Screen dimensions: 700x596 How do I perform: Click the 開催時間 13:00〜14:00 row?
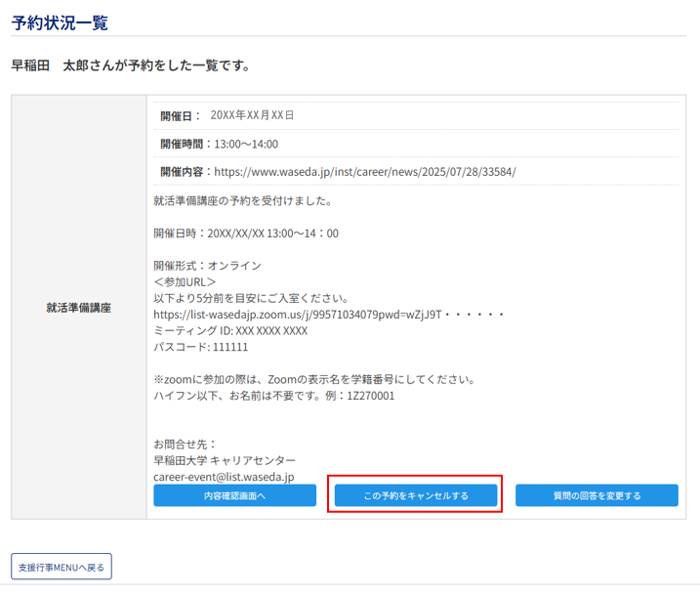[219, 144]
